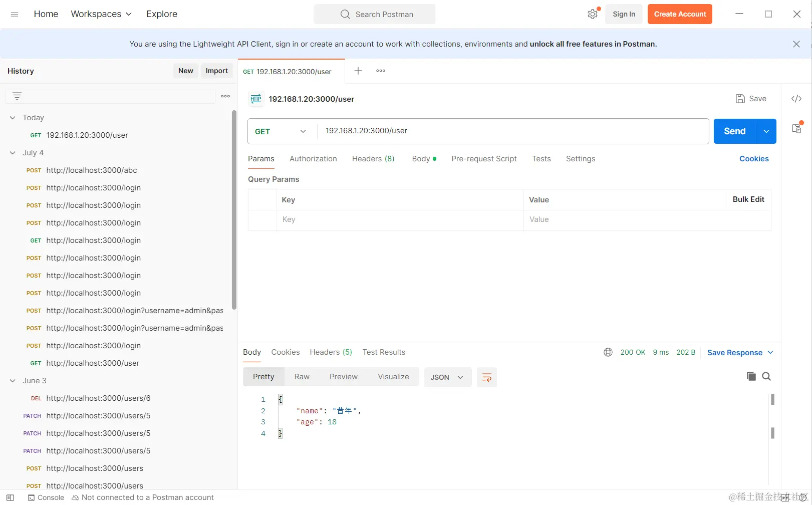
Task: Toggle line wrap in response
Action: click(486, 377)
